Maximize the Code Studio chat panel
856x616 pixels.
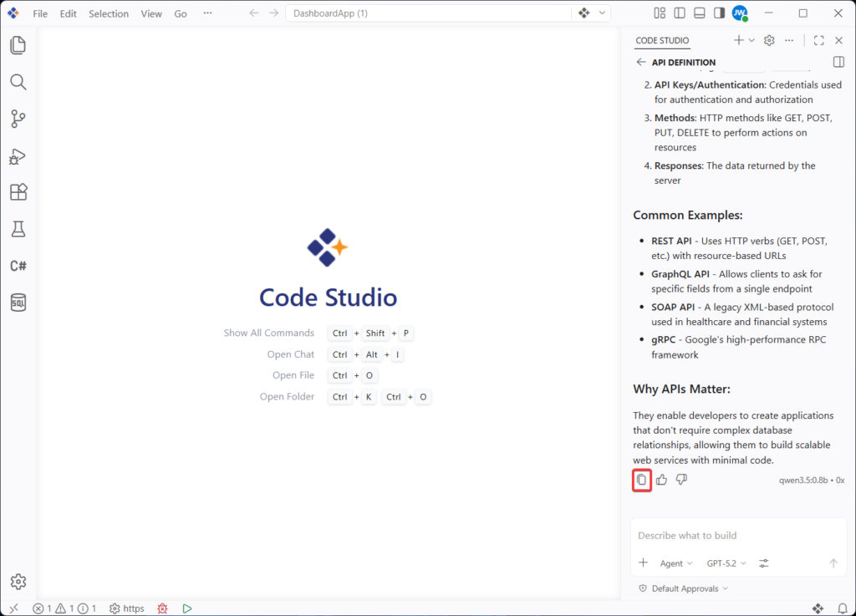[x=819, y=40]
